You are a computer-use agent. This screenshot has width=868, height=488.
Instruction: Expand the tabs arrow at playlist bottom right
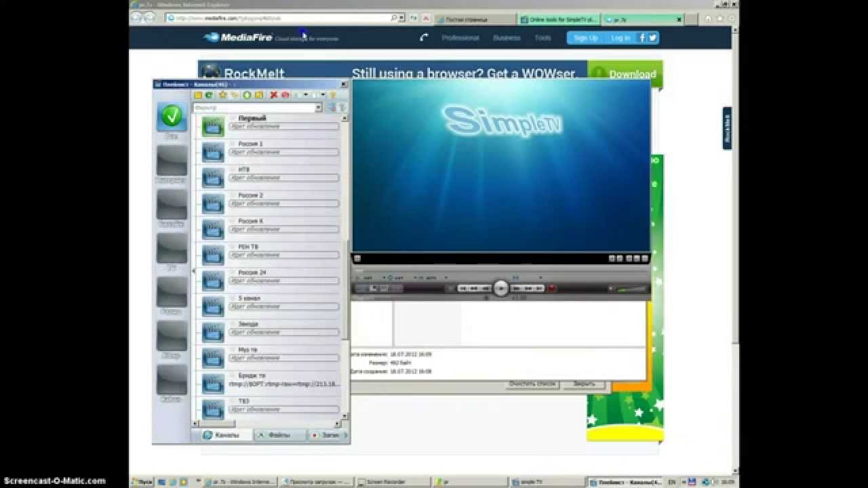click(345, 435)
